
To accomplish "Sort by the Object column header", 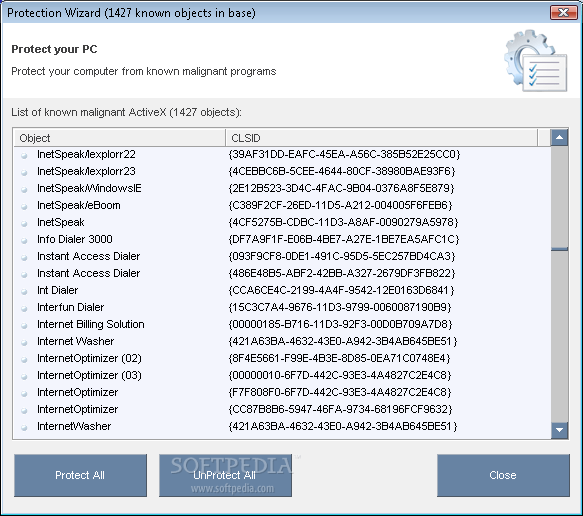I will (x=120, y=138).
